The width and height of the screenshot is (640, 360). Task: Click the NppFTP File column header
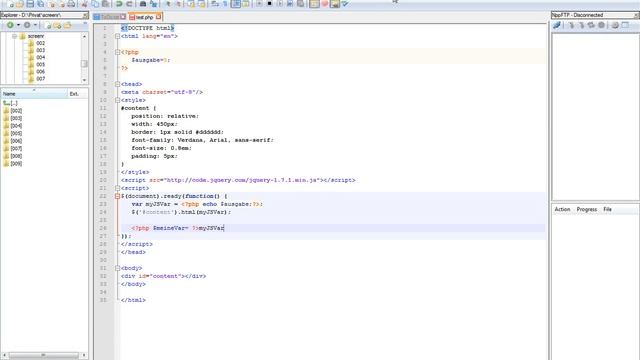click(607, 209)
